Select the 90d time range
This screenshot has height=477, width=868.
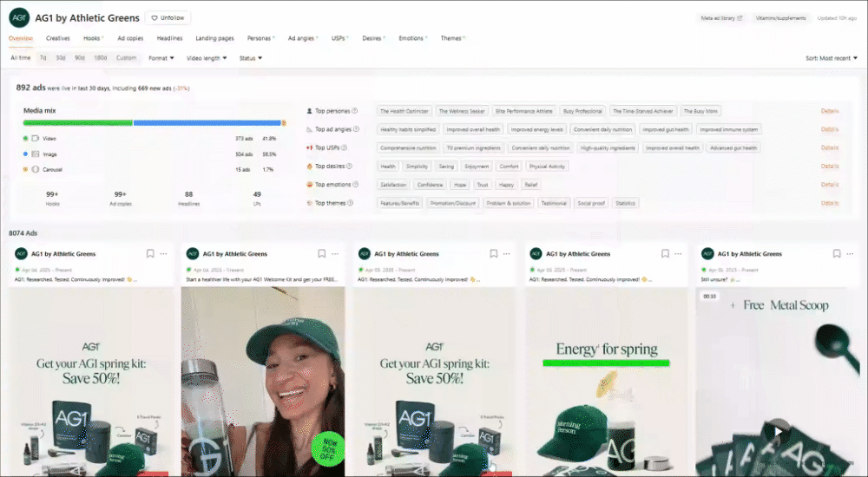pyautogui.click(x=80, y=57)
